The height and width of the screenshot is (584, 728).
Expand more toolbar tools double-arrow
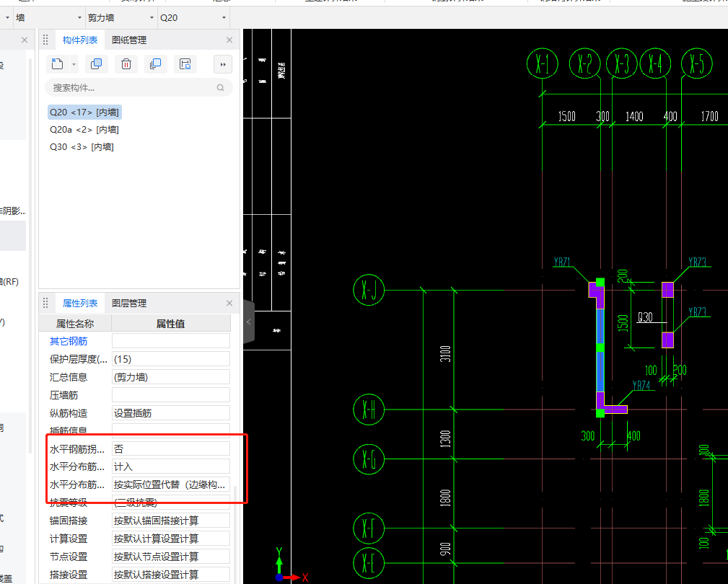pos(223,64)
